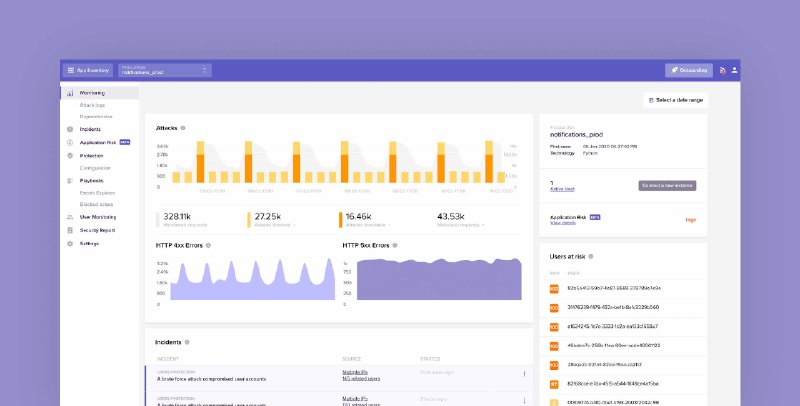Click the HTTP 5xx Errors area chart
This screenshot has width=800, height=406.
click(x=439, y=280)
